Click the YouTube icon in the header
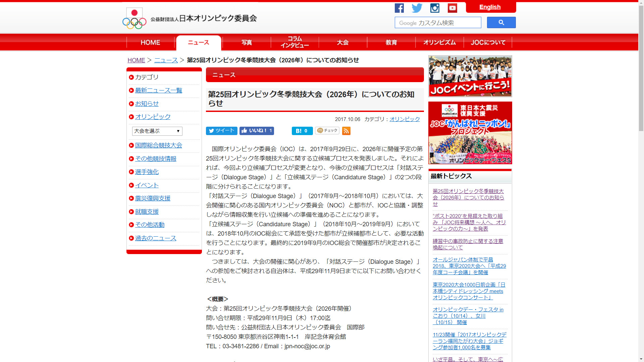This screenshot has width=644, height=362. [452, 8]
